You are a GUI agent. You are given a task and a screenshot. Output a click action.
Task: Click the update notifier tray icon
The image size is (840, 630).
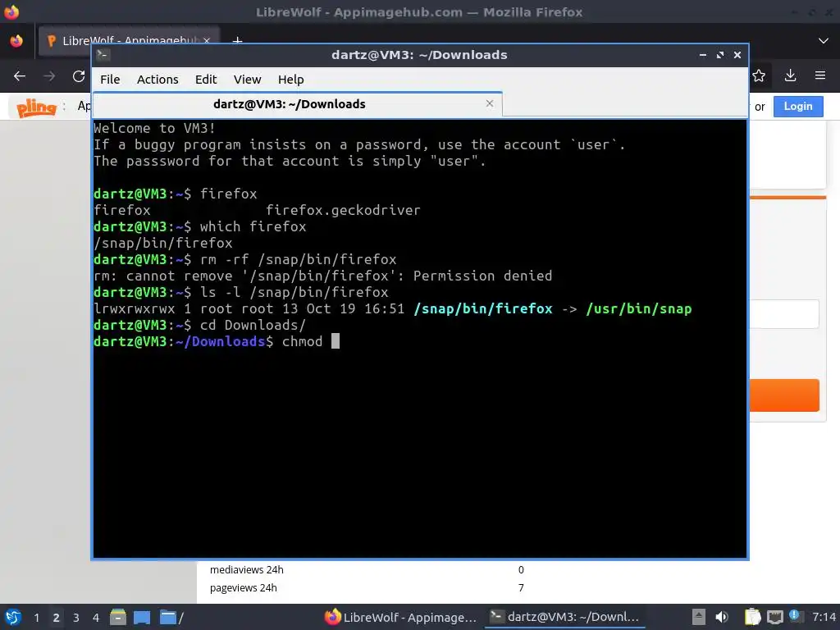tap(794, 615)
